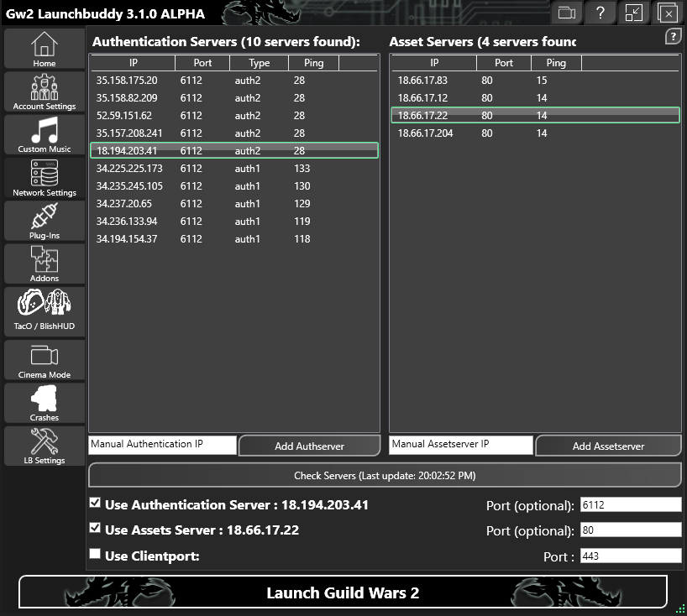687x616 pixels.
Task: Sort asset servers by IP column header
Action: (433, 63)
